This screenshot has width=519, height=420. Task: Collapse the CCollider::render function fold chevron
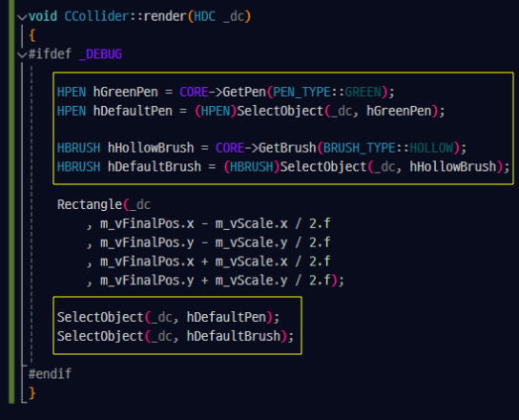(x=22, y=17)
